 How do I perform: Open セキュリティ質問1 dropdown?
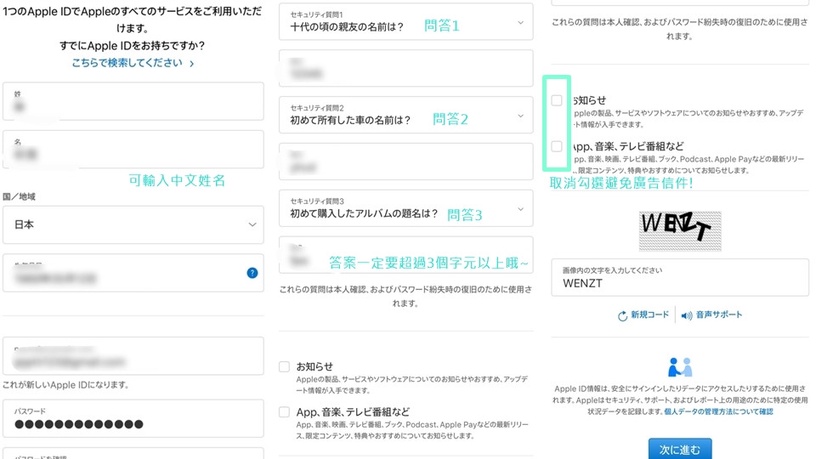pos(406,22)
